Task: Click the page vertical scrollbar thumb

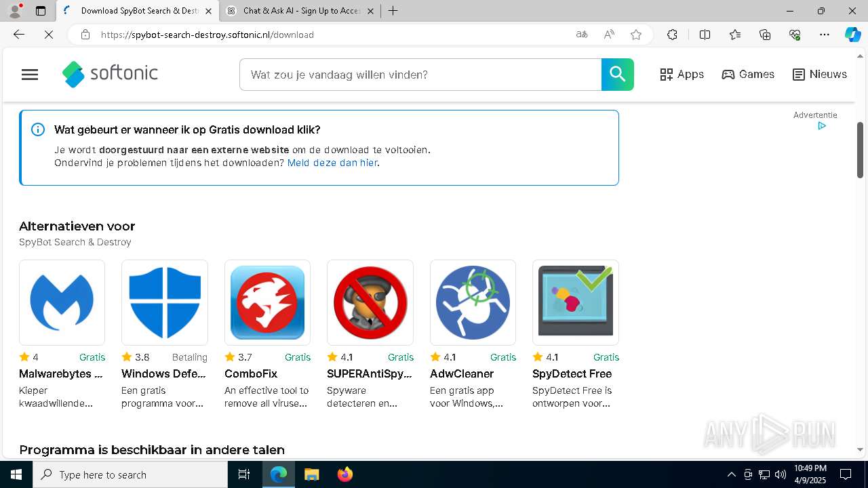Action: (861, 150)
